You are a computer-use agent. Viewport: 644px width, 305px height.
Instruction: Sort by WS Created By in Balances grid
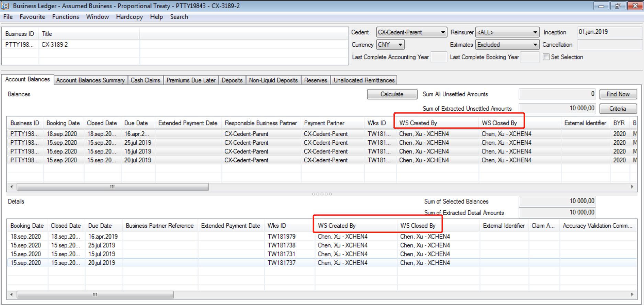(x=418, y=123)
